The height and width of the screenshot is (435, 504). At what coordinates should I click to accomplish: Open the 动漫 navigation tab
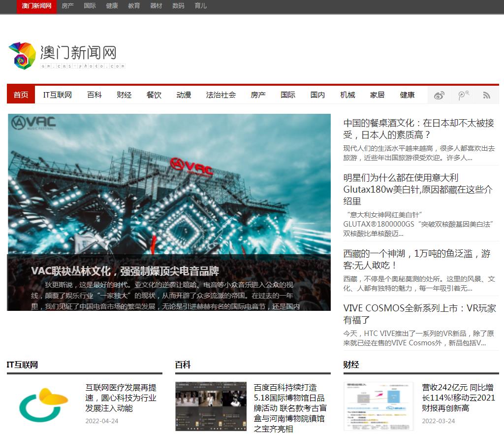pyautogui.click(x=184, y=95)
